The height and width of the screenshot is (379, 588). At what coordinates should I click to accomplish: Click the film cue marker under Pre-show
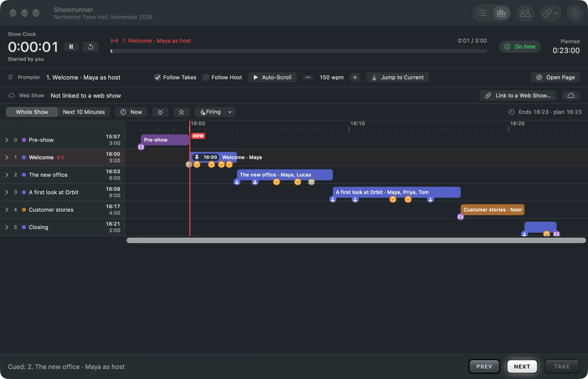pyautogui.click(x=141, y=147)
